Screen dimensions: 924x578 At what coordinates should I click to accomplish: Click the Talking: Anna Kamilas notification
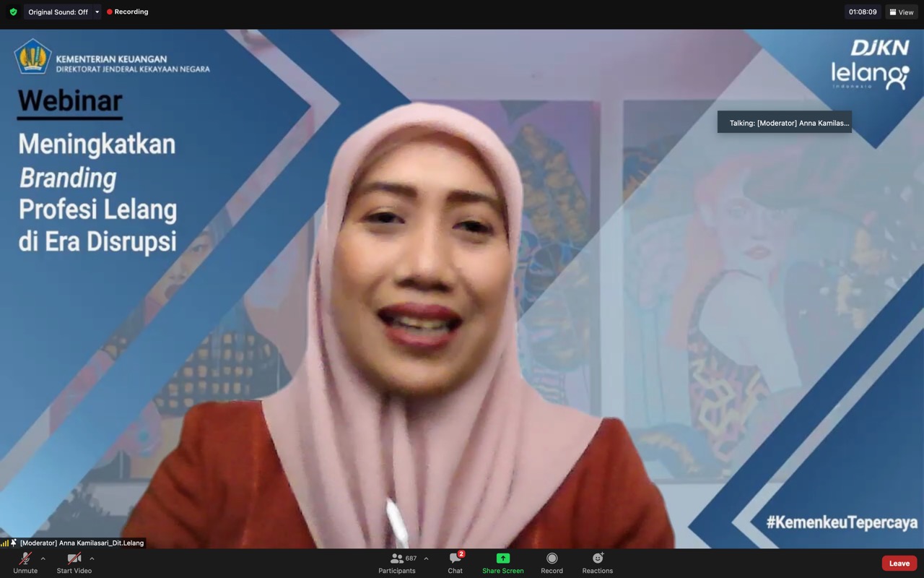(x=785, y=123)
